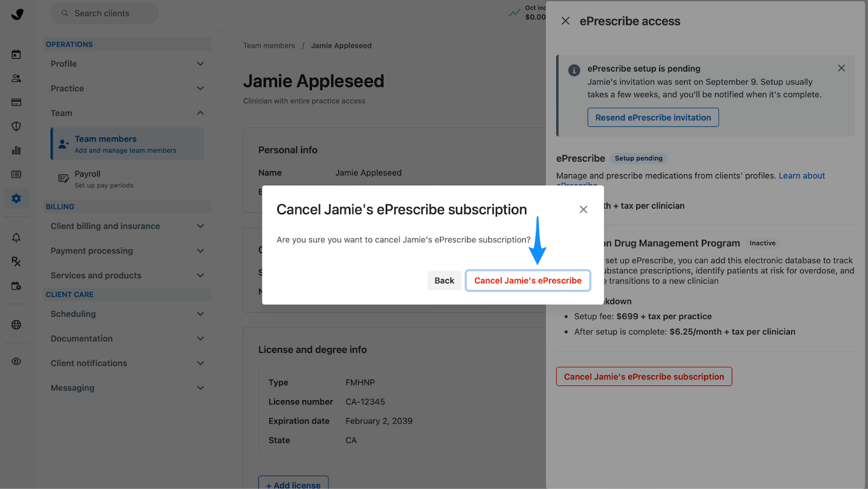Expand Payment processing section

(x=127, y=251)
